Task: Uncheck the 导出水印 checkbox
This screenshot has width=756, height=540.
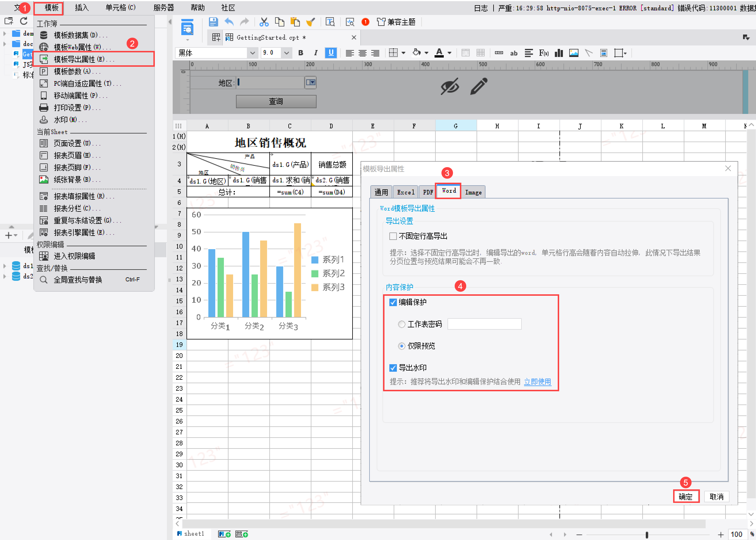Action: tap(393, 368)
